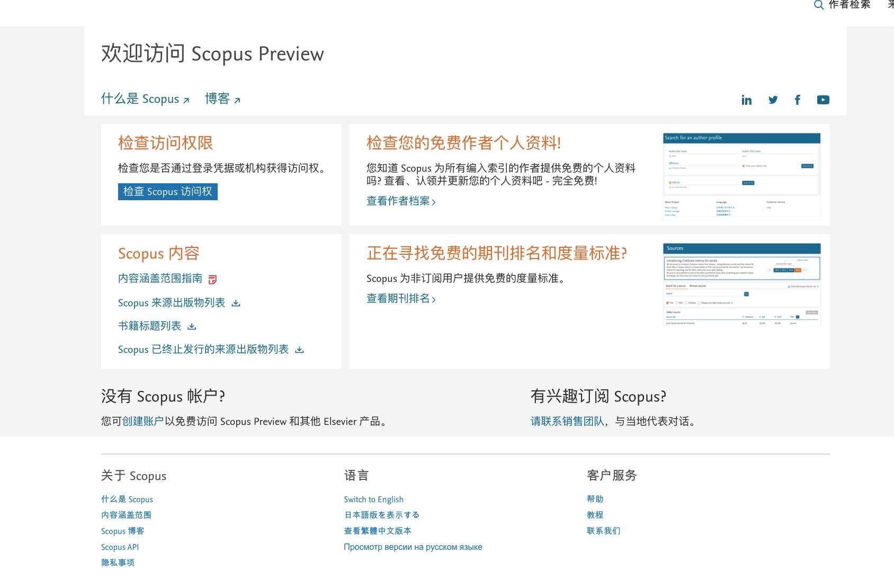
Task: Click external-link arrow beside 博客
Action: point(237,100)
